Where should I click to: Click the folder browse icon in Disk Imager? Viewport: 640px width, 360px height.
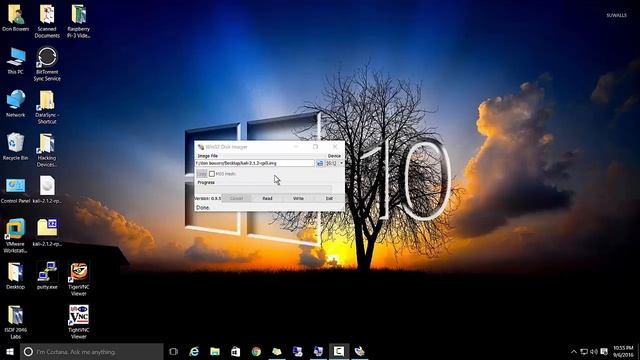click(x=320, y=163)
